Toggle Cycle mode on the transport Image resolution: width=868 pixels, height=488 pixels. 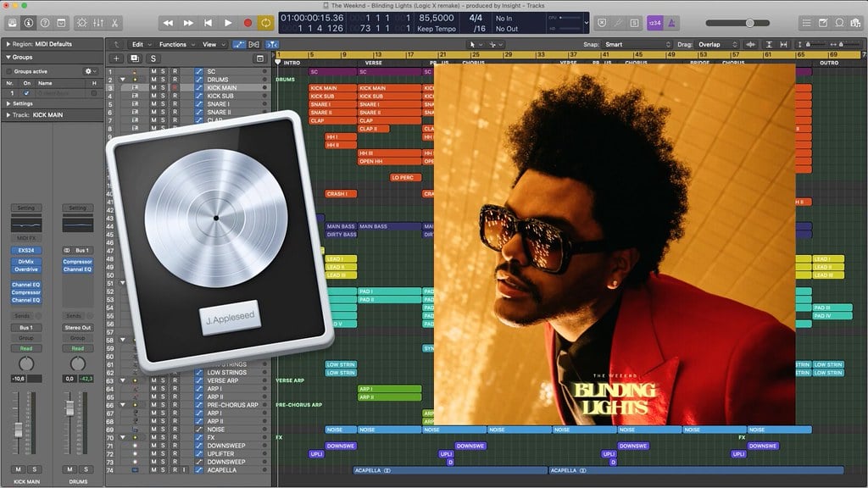point(265,22)
